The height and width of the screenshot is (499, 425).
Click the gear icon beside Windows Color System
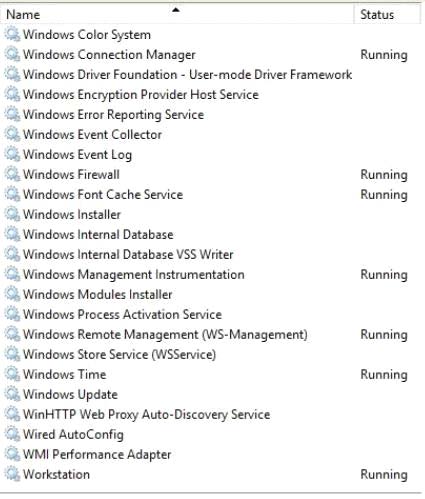pos(12,34)
